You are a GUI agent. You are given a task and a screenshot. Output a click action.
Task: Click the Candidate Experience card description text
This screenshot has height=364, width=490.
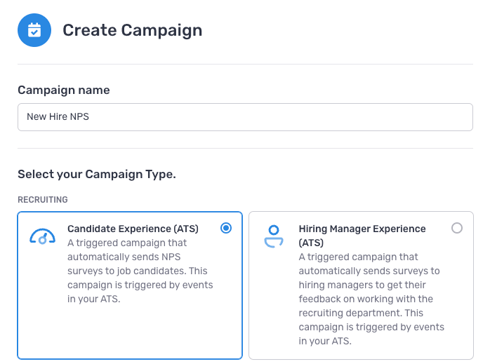pos(140,271)
